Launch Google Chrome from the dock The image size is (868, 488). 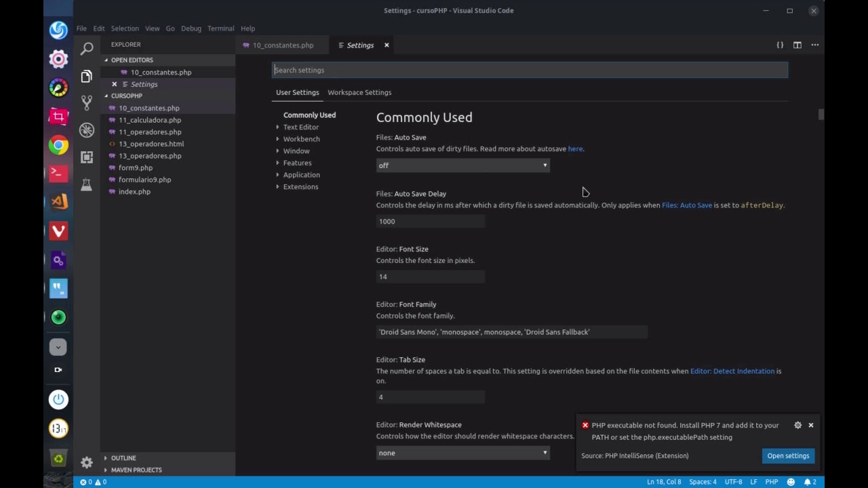click(58, 145)
